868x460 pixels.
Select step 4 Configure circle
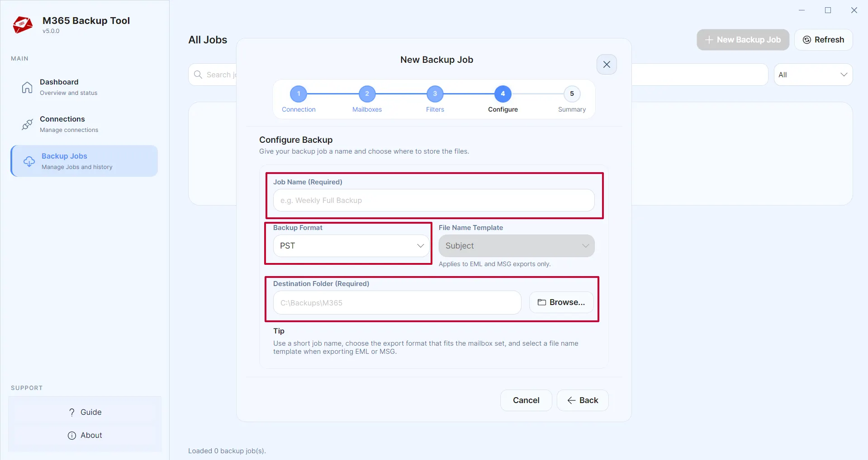[x=503, y=94]
